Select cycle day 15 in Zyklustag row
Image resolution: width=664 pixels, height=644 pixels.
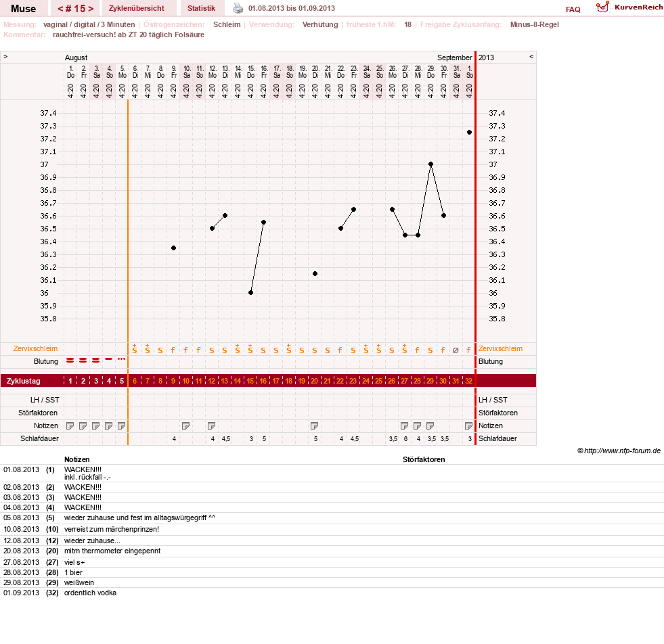tap(250, 381)
